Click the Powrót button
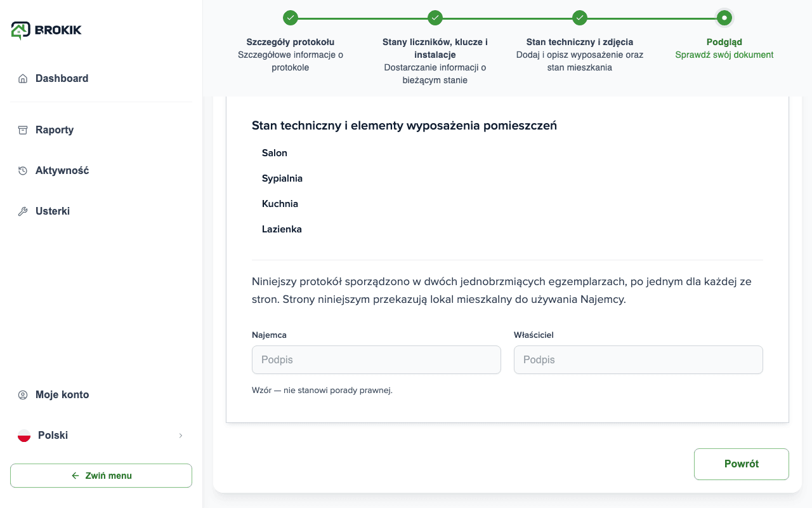812x508 pixels. [x=742, y=464]
